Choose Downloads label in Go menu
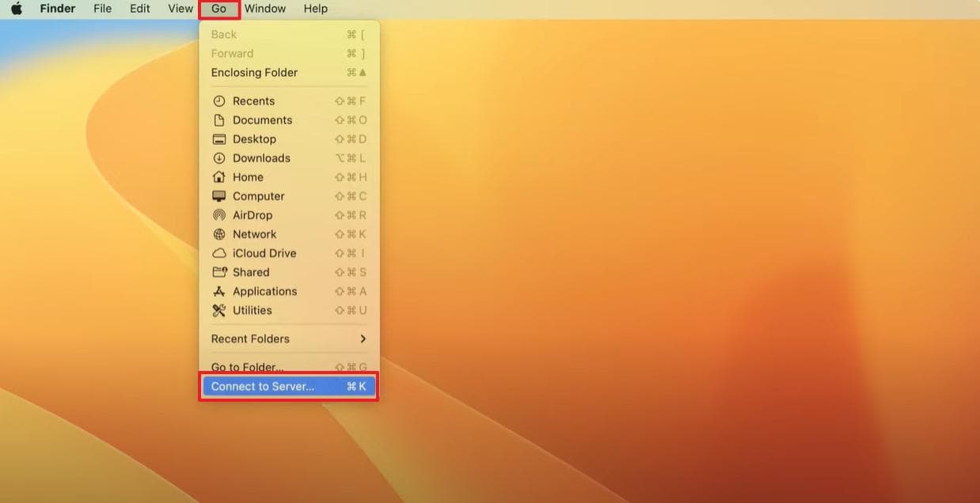The width and height of the screenshot is (980, 503). [x=261, y=158]
